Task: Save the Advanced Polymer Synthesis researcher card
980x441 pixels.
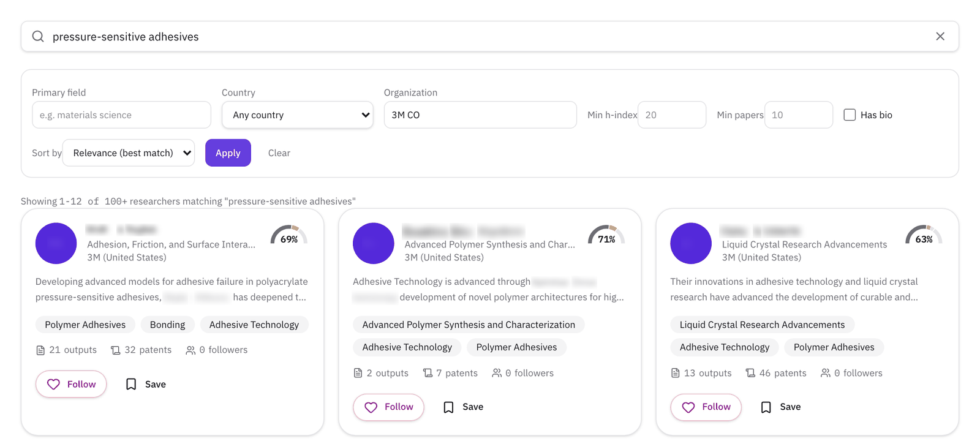Action: [463, 407]
